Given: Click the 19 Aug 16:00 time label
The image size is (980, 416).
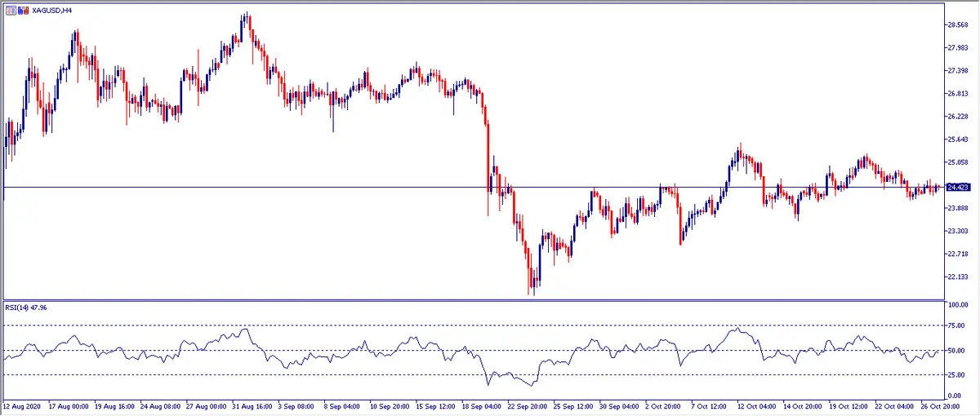Looking at the screenshot, I should [x=113, y=405].
